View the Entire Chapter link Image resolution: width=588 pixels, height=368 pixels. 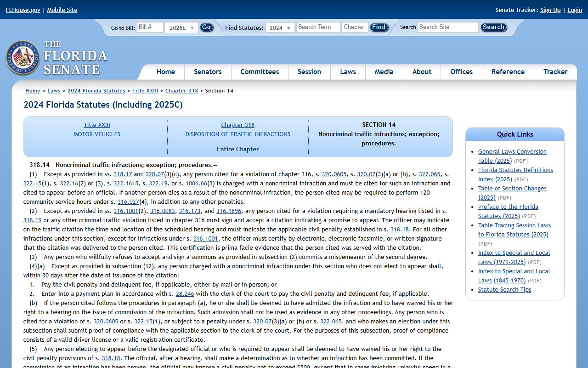coord(237,149)
